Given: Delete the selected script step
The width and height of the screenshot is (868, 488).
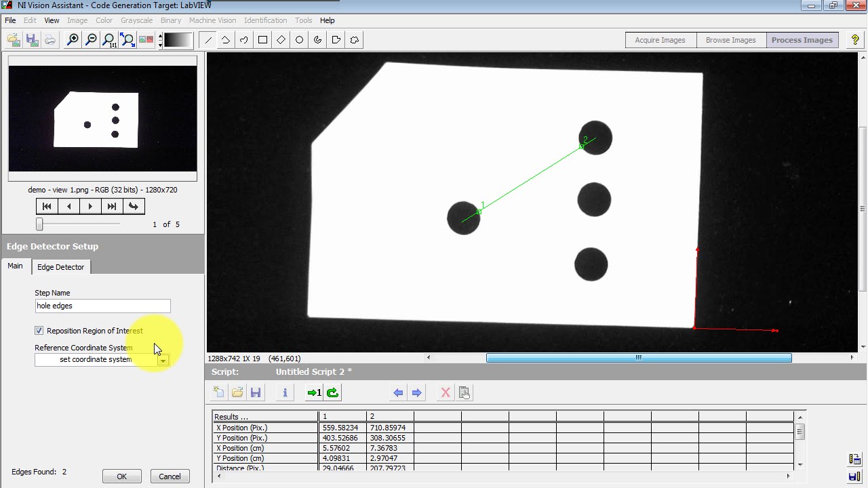Looking at the screenshot, I should 446,392.
